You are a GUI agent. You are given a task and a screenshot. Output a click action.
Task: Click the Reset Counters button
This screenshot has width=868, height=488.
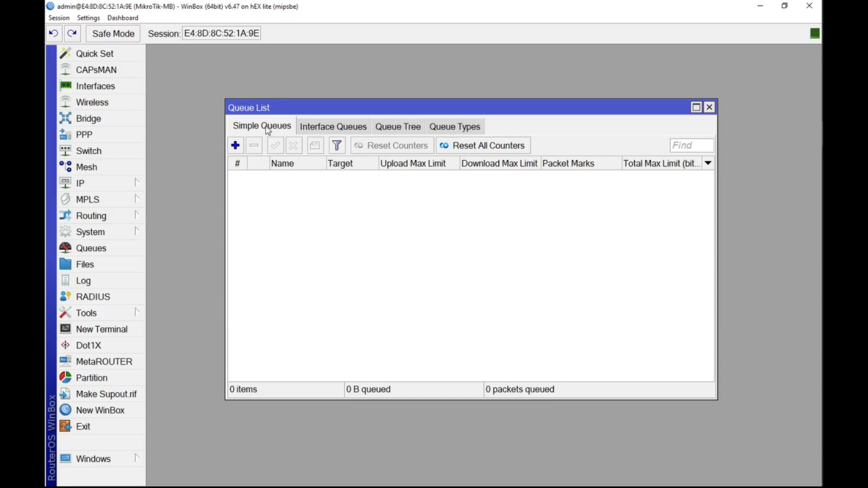point(392,146)
